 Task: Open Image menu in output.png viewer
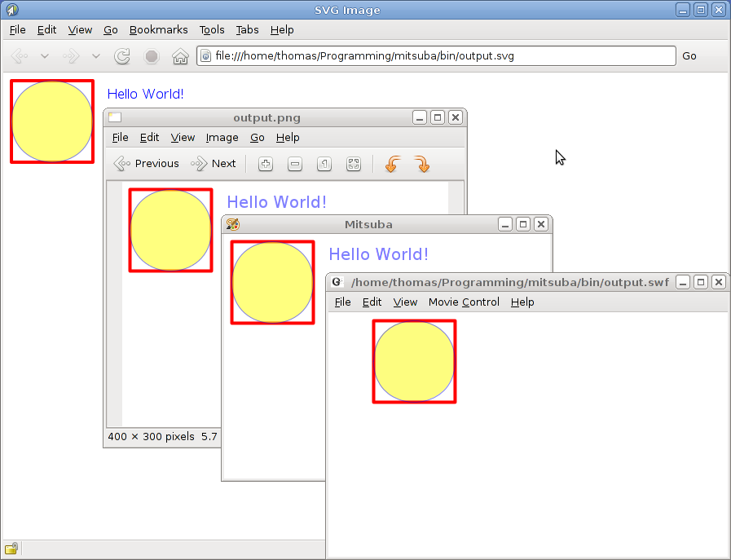click(222, 138)
